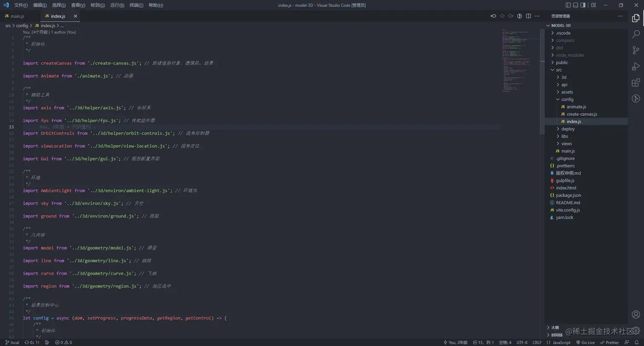Screen dimensions: 644x346
Task: Open package.json in the explorer
Action: point(586,195)
